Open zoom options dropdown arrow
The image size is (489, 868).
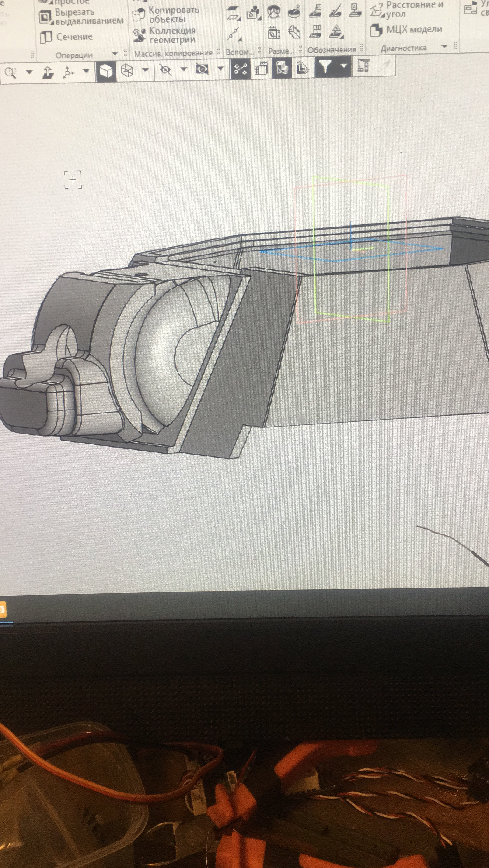(29, 72)
